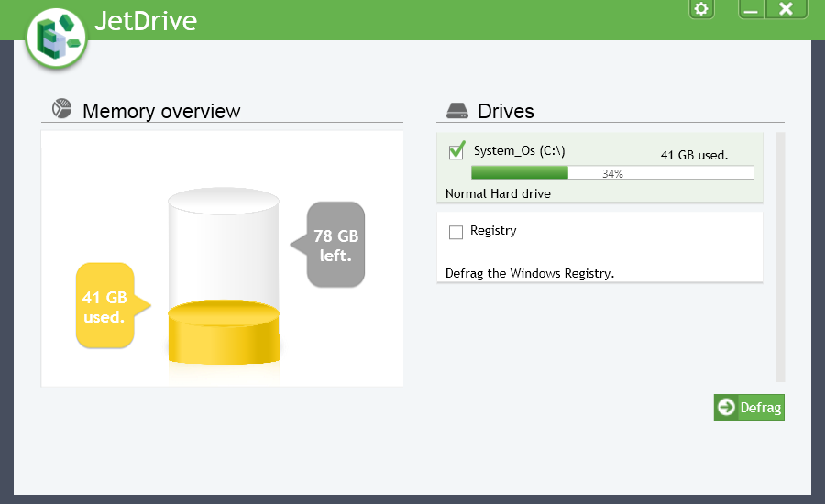
Task: Click the Normal Hard drive description text
Action: (x=498, y=193)
